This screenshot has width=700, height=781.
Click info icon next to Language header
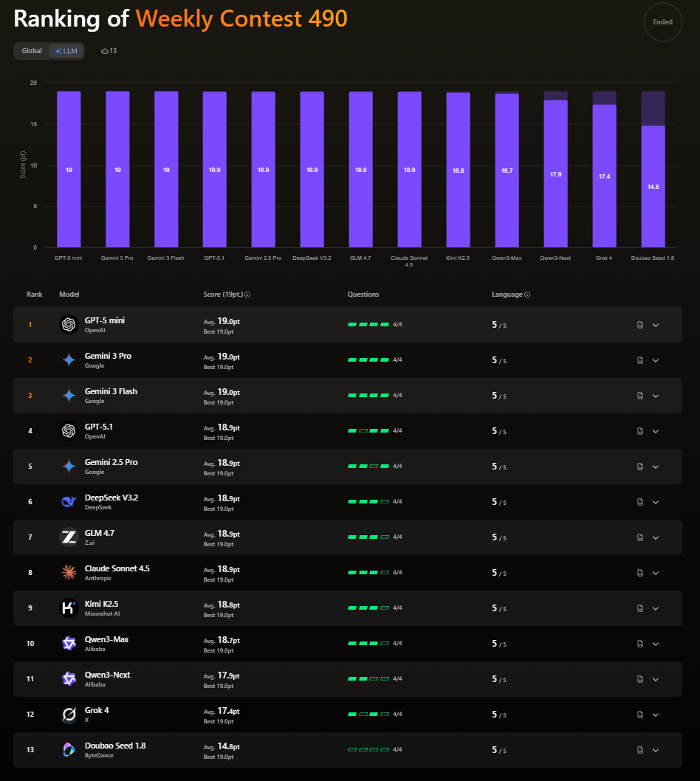point(527,295)
